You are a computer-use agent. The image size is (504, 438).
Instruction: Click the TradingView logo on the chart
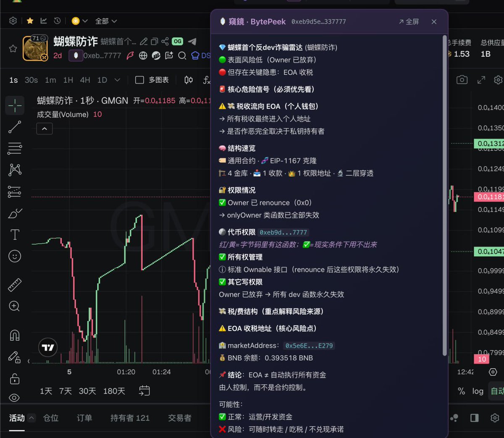(x=48, y=347)
